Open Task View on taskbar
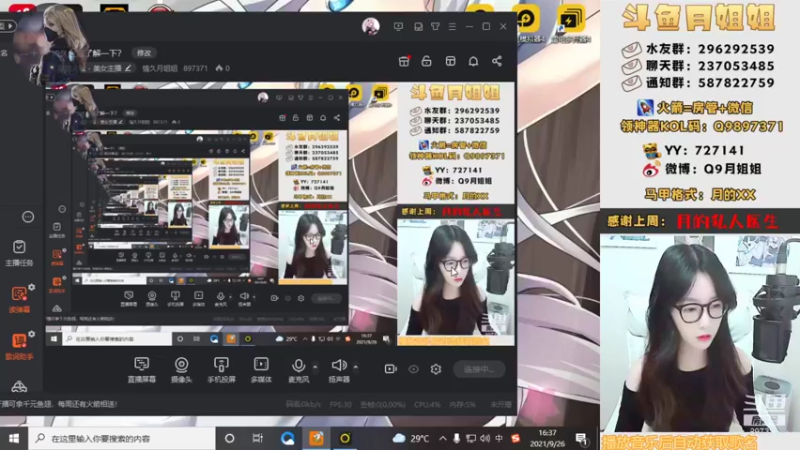This screenshot has height=450, width=800. pos(258,438)
